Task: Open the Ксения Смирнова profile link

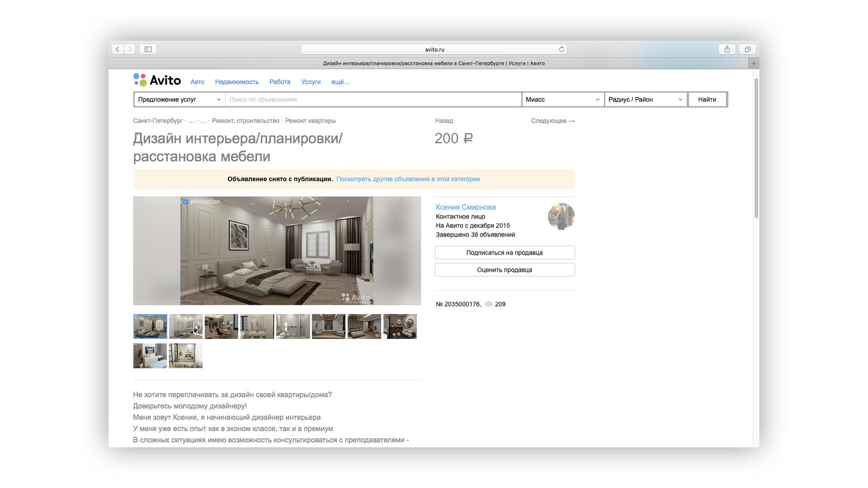Action: (466, 207)
